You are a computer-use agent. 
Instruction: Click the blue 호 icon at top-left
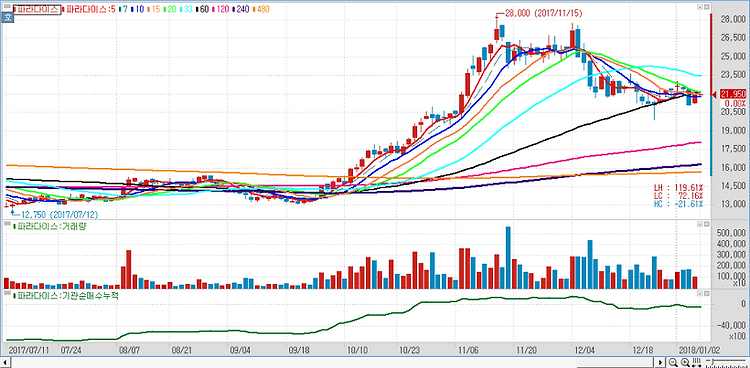tap(8, 17)
